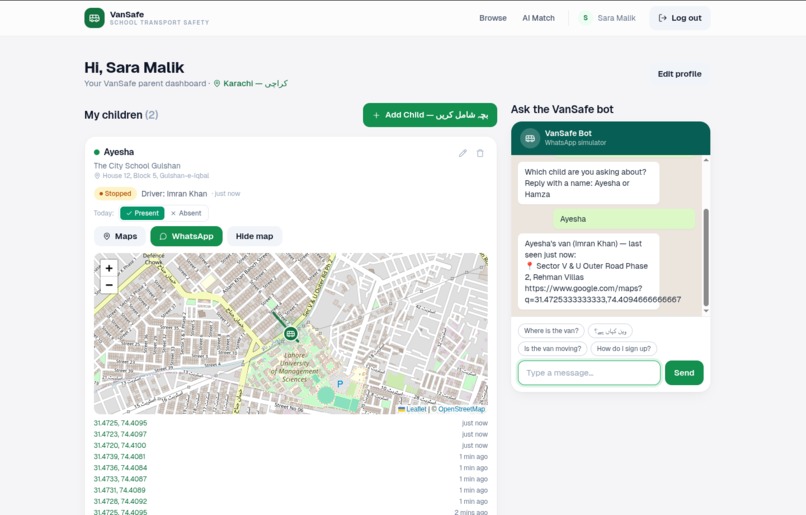Open the AI Match page

click(538, 18)
